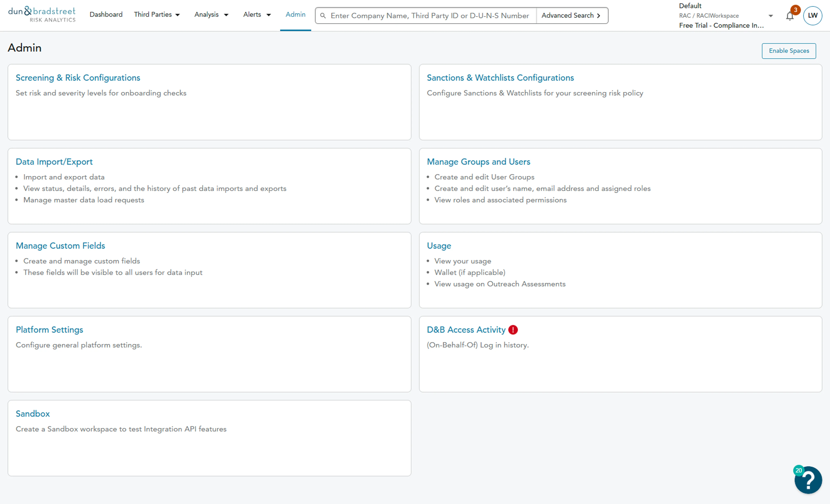The height and width of the screenshot is (504, 830).
Task: Focus the company name search field
Action: click(x=429, y=15)
